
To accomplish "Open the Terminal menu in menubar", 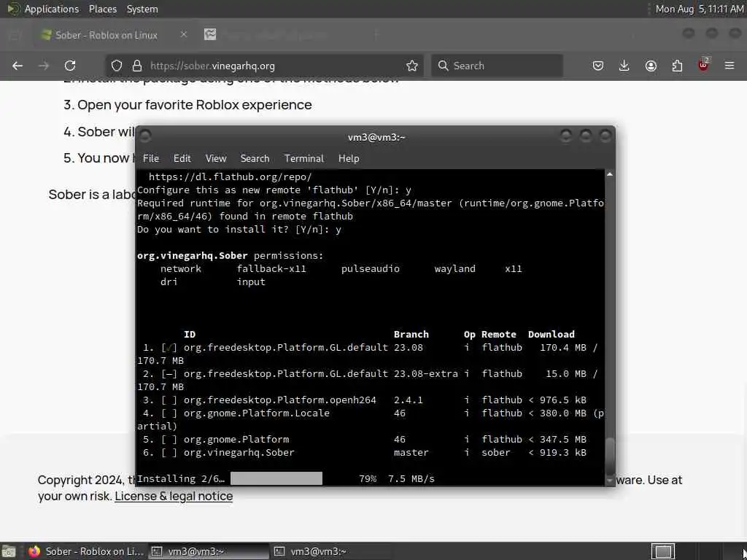I will click(304, 158).
